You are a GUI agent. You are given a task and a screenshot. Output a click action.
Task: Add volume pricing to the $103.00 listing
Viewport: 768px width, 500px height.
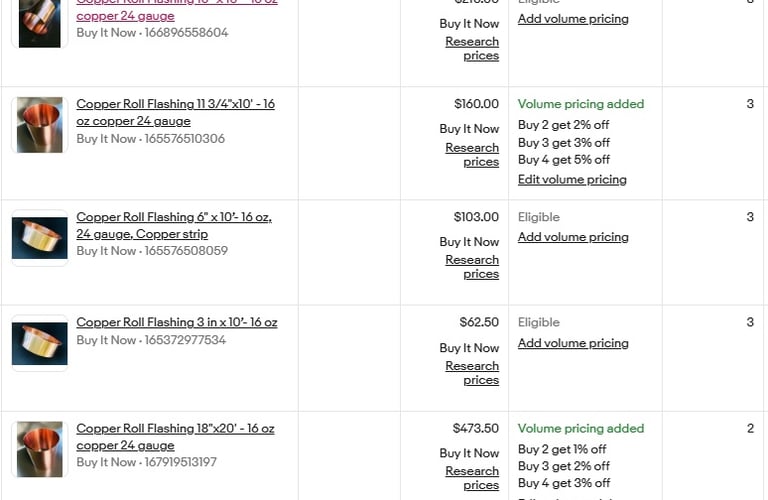point(573,237)
